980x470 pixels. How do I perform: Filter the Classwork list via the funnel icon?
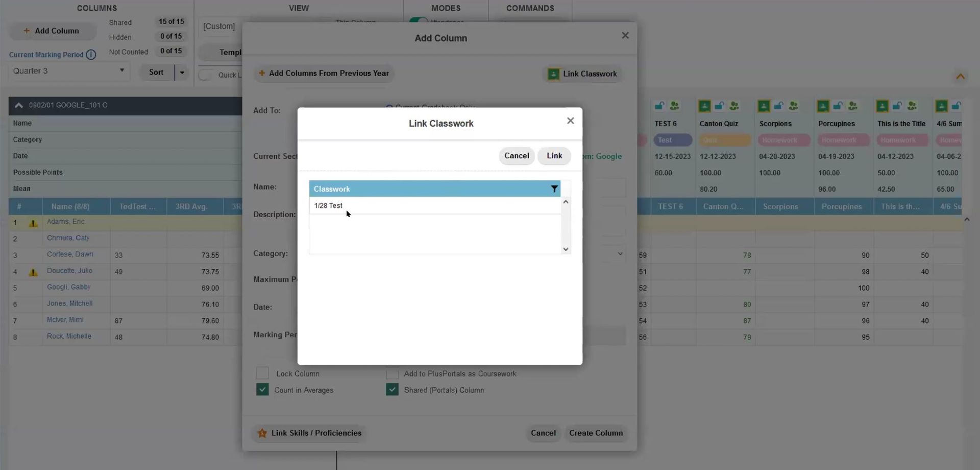554,189
